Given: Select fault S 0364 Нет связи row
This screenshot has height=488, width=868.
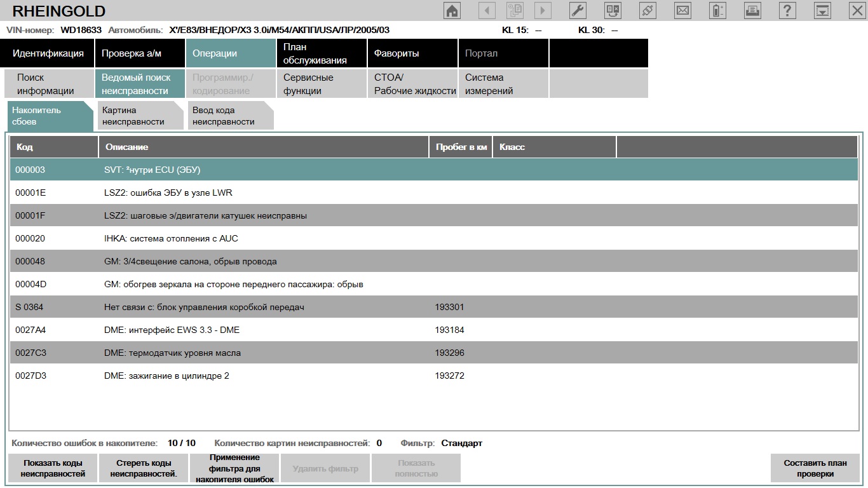Looking at the screenshot, I should pos(434,307).
